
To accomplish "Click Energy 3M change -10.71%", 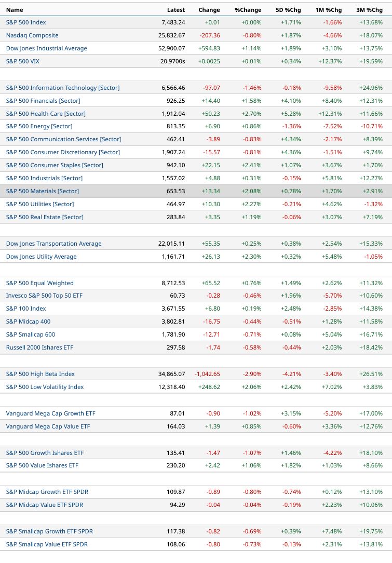I will [372, 126].
